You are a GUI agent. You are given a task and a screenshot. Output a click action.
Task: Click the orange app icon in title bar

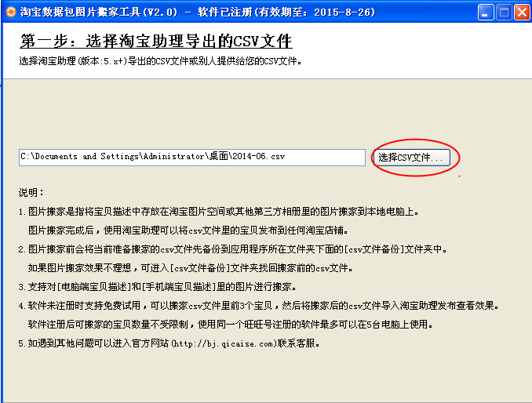[x=10, y=12]
